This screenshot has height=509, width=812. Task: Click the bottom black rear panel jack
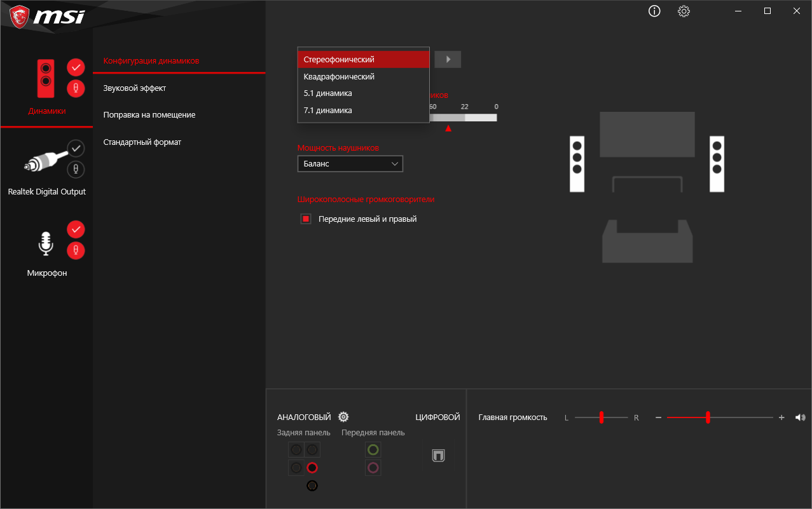(312, 485)
